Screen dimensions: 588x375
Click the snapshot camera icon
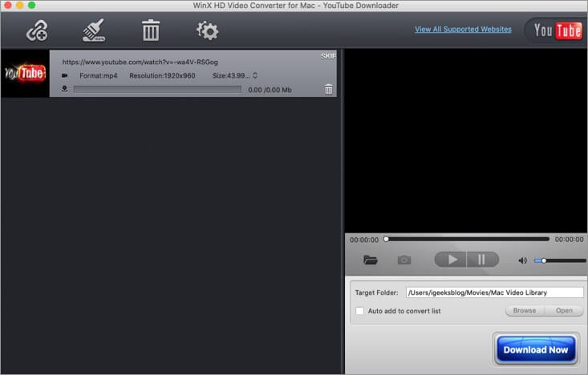tap(403, 260)
